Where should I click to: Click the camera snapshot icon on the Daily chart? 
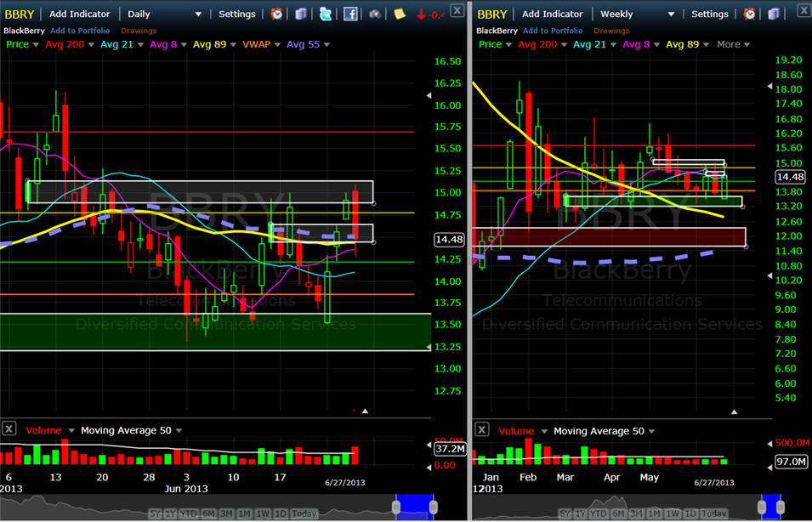(x=375, y=14)
